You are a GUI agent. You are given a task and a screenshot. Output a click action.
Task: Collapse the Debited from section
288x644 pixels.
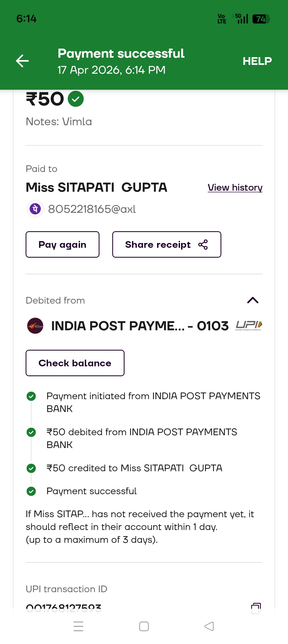point(253,300)
